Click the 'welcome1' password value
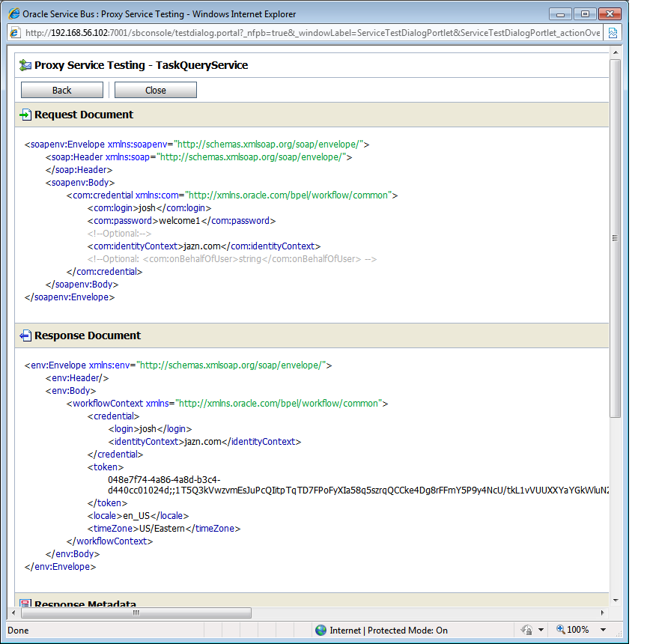The height and width of the screenshot is (644, 647). click(x=180, y=221)
